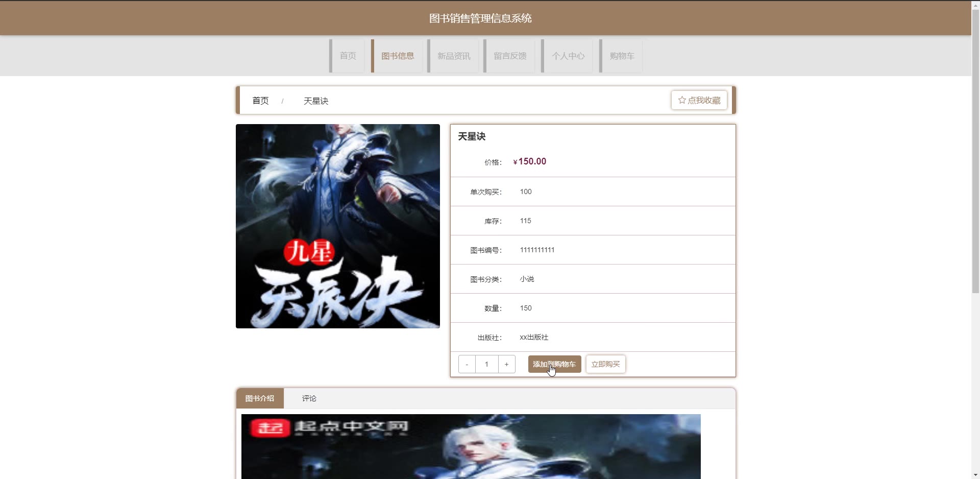The height and width of the screenshot is (479, 980).
Task: Click the 首页 breadcrumb link
Action: [x=260, y=101]
